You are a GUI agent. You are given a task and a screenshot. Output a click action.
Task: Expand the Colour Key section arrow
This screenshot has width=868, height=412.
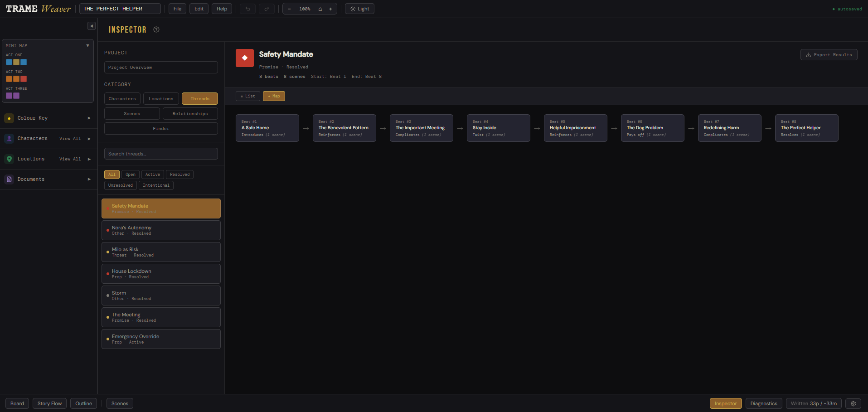pos(89,118)
